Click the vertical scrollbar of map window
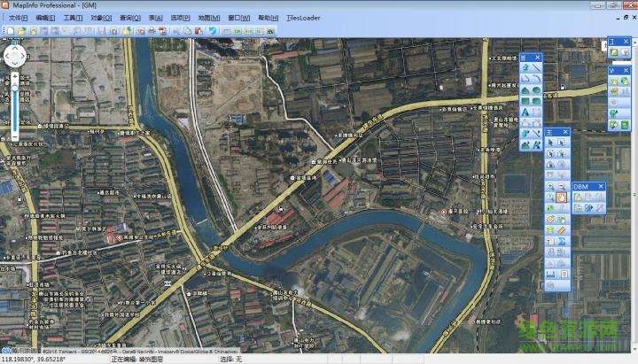Viewport: 638px width, 364px height. tap(634, 195)
